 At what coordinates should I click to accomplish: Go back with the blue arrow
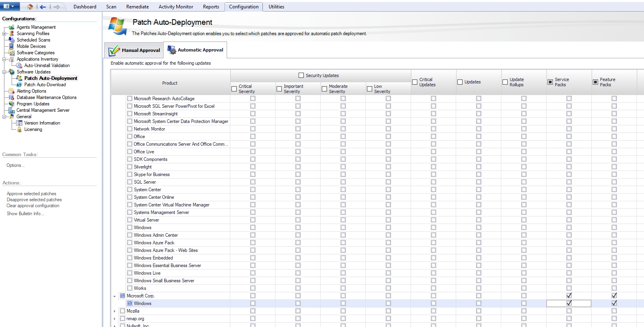(43, 7)
